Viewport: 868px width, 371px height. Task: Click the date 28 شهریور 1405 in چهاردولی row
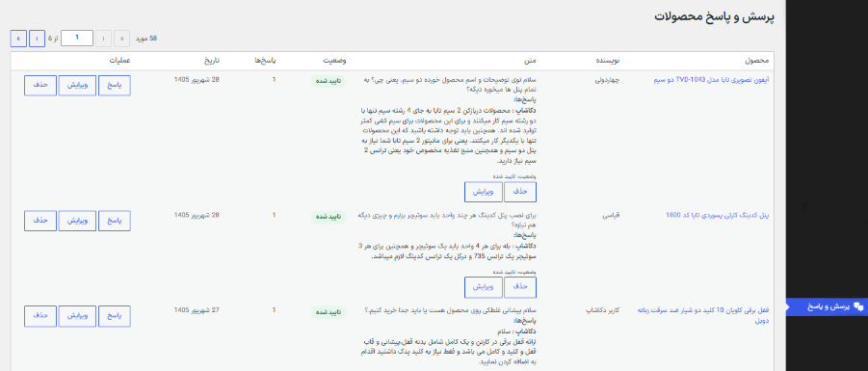pyautogui.click(x=197, y=80)
